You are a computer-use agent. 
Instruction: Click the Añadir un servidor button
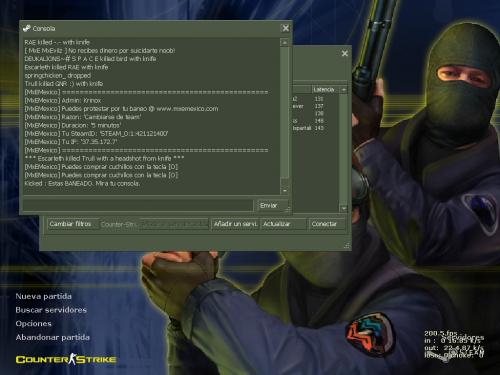235,224
